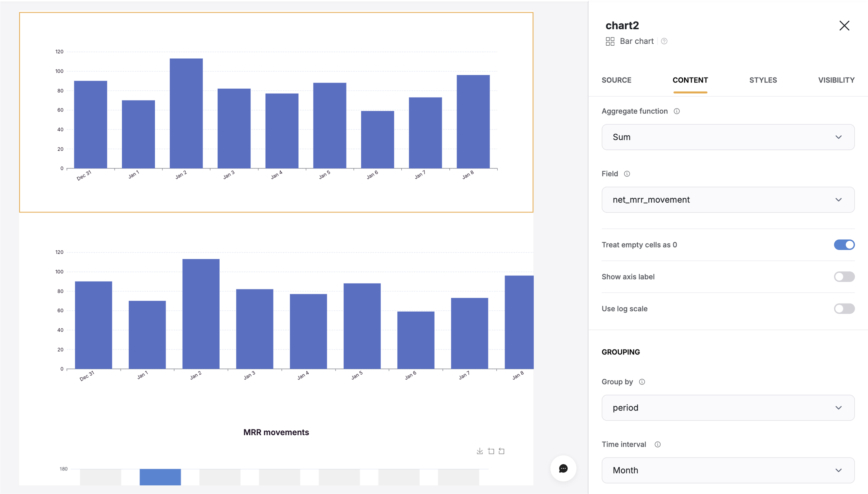The image size is (868, 494).
Task: Close the chart2 configuration panel
Action: pyautogui.click(x=845, y=25)
